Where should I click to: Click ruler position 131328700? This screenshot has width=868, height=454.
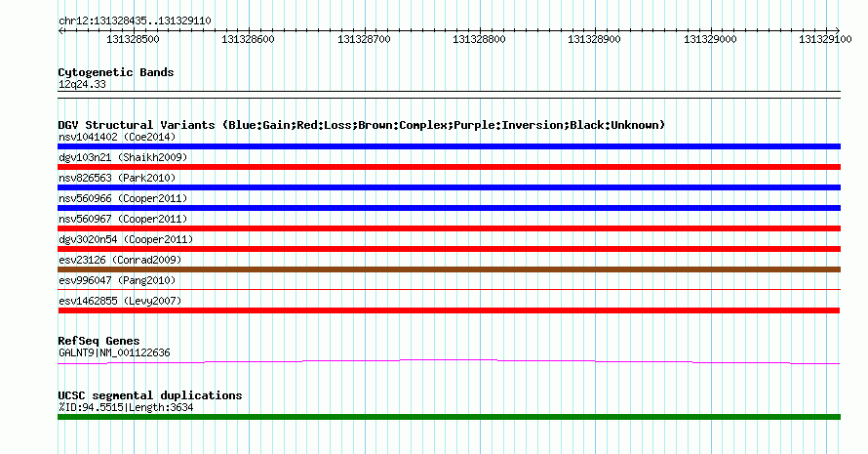tap(364, 39)
